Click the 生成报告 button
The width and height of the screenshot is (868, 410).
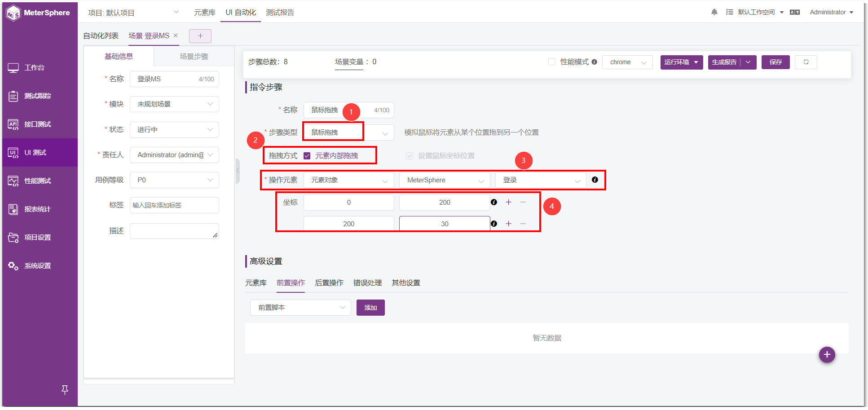724,62
